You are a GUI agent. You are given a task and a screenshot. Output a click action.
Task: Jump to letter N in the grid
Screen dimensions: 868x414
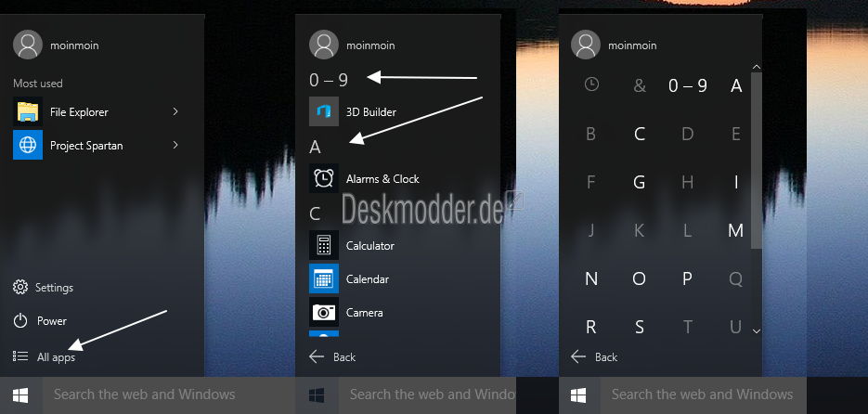tap(591, 278)
